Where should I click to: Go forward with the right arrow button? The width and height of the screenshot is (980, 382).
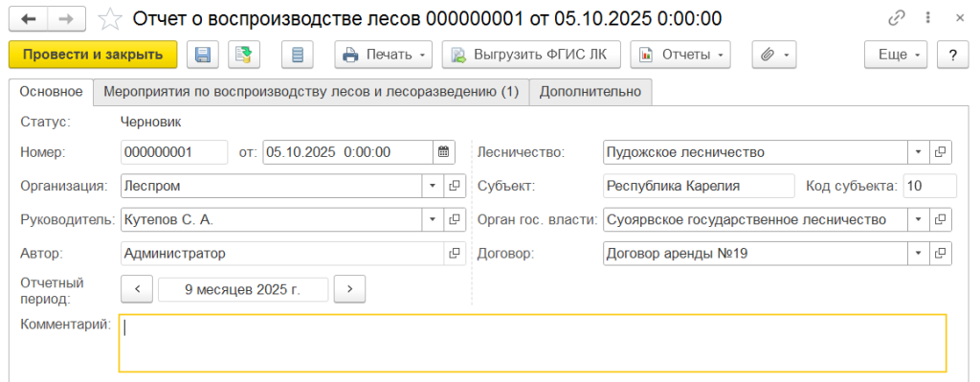[x=67, y=19]
